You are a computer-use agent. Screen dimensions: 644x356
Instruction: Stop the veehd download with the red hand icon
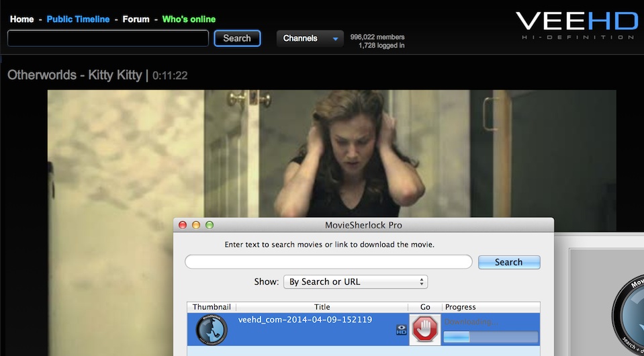pyautogui.click(x=424, y=329)
